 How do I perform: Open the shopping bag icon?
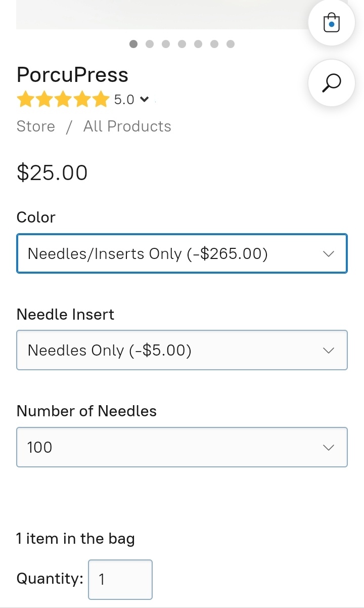click(332, 23)
